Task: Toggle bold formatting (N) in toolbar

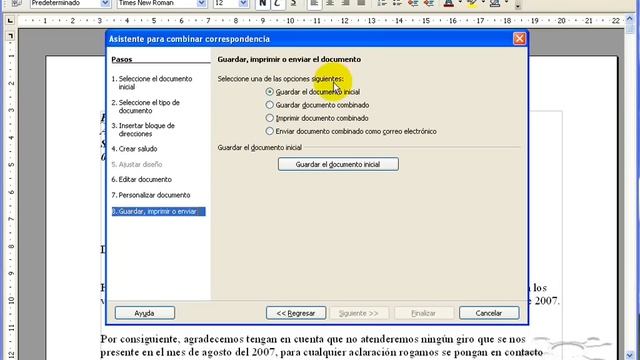Action: pyautogui.click(x=262, y=4)
